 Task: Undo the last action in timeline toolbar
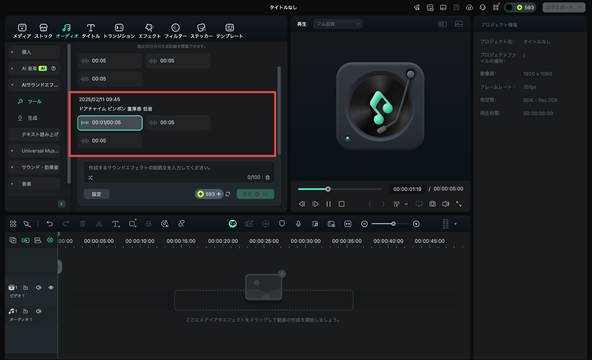click(x=49, y=224)
